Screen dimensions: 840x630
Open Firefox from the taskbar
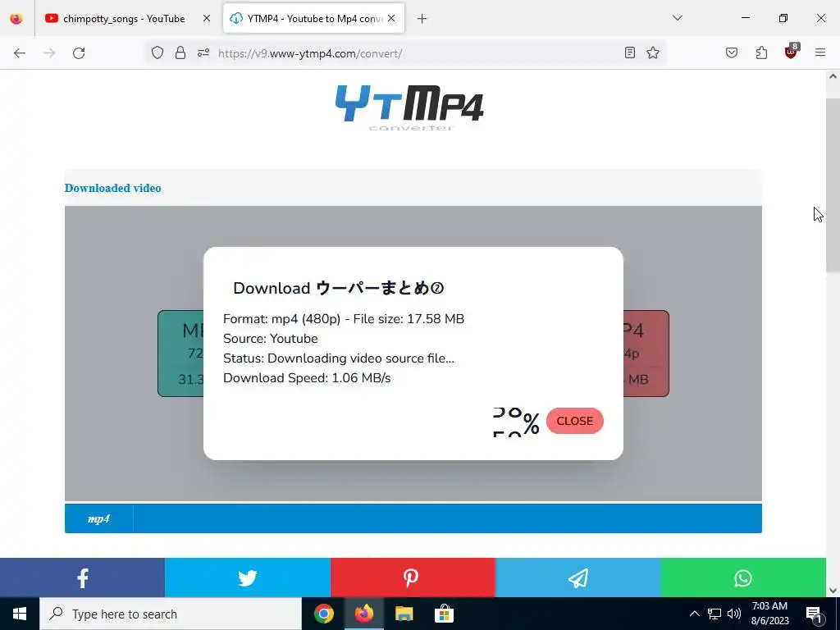[363, 614]
